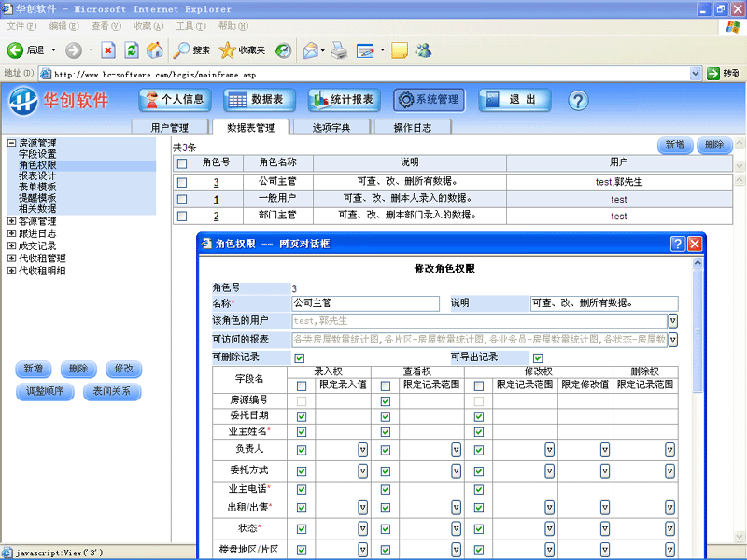The width and height of the screenshot is (747, 560).
Task: Open the 统计报表 module
Action: coord(343,100)
